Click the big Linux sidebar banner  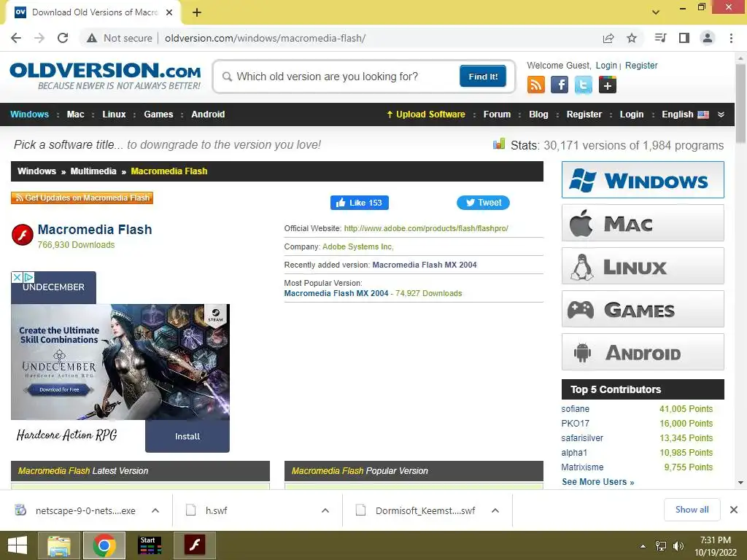click(x=643, y=265)
